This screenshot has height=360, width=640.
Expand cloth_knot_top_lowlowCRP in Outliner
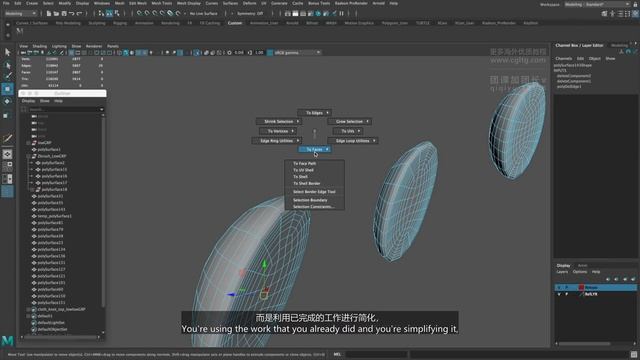29,309
